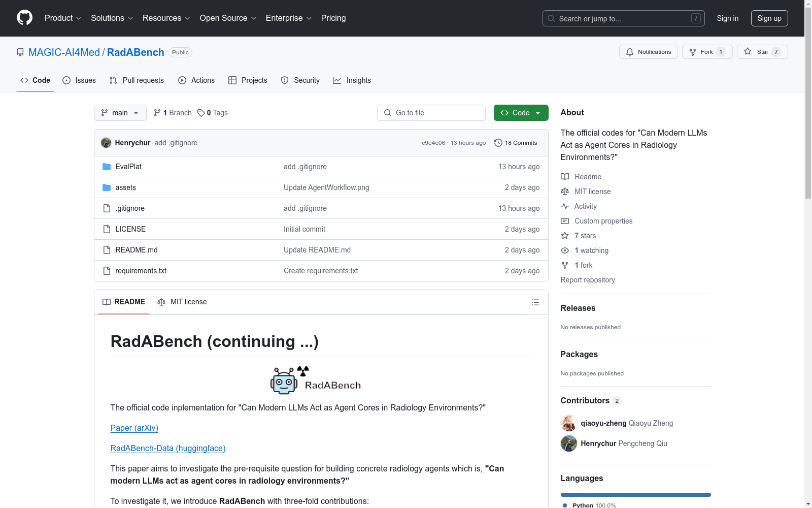This screenshot has width=812, height=508.
Task: Switch to the Insights tab
Action: 352,80
